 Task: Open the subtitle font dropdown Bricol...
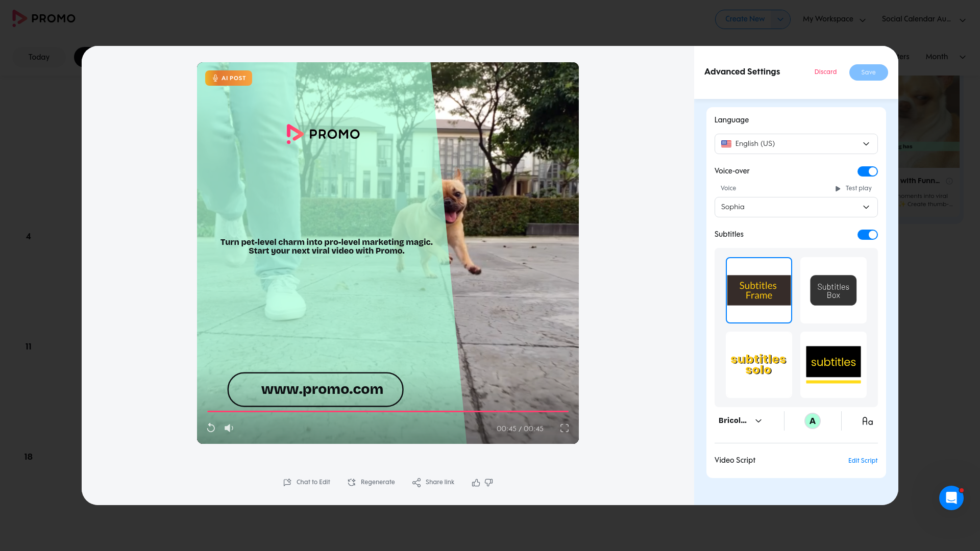point(740,421)
